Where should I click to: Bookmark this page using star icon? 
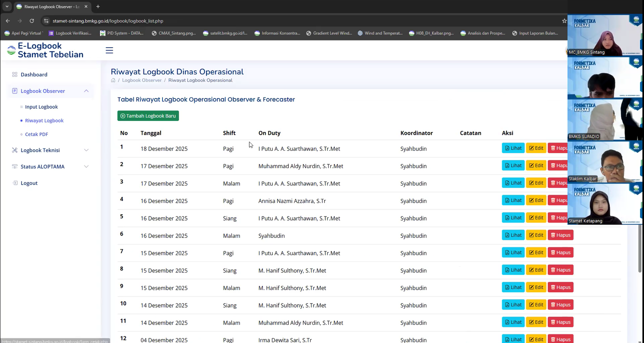564,21
